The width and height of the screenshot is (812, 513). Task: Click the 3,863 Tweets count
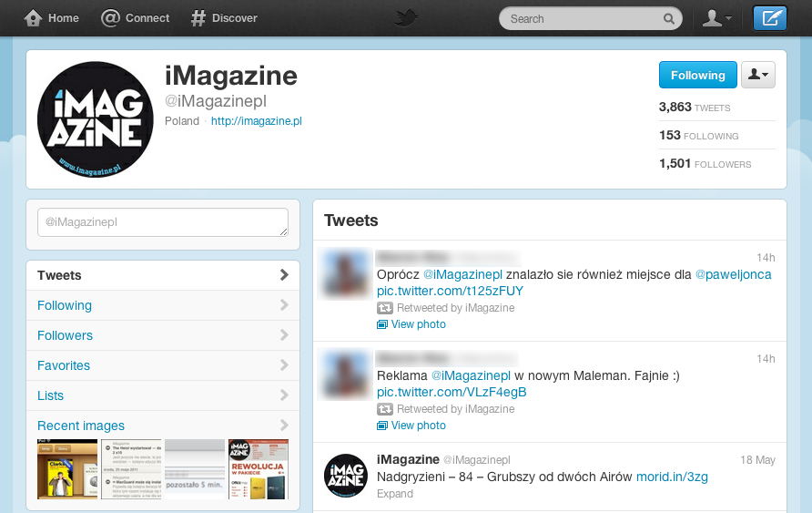point(695,108)
